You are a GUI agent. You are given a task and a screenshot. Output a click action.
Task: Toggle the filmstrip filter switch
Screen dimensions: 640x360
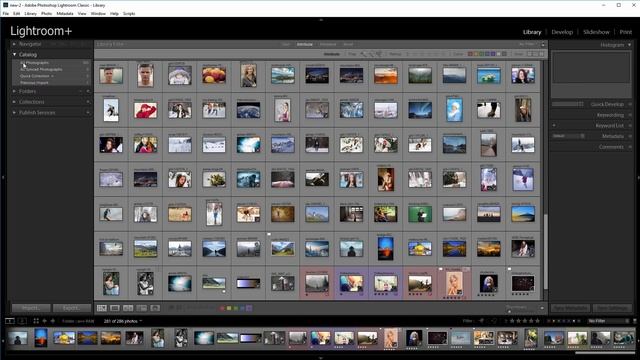tap(634, 321)
